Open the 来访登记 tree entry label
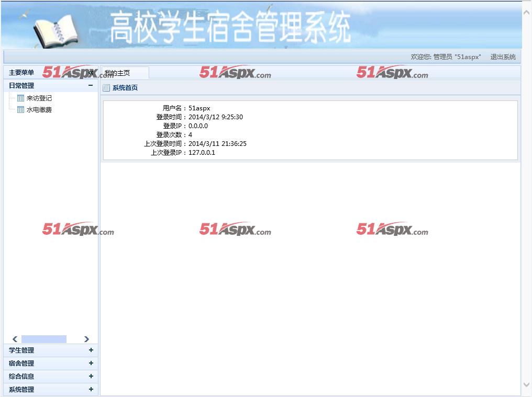This screenshot has width=532, height=397. pyautogui.click(x=39, y=98)
